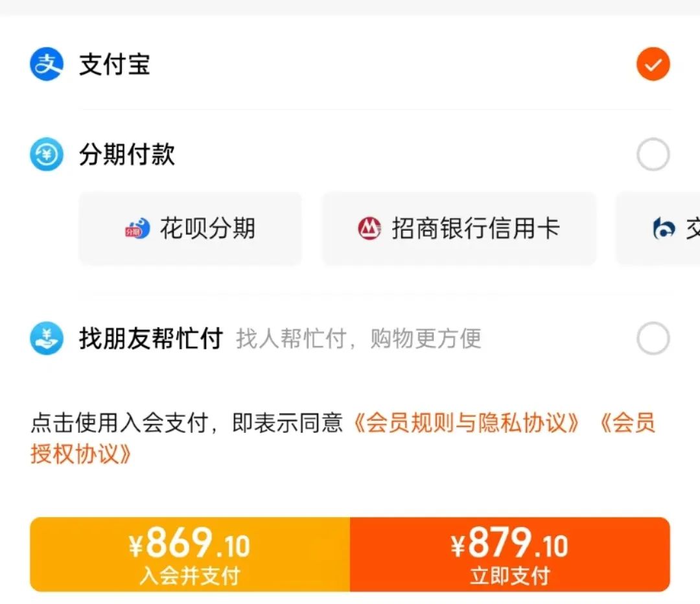Tap the 支付宝 payment method label
Screen dimensions: 700x604
[115, 65]
